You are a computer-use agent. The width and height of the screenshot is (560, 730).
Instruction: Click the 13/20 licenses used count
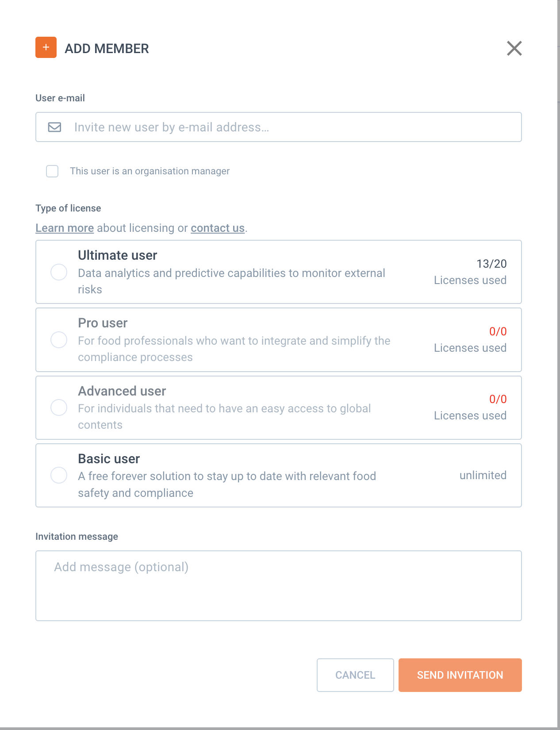491,264
